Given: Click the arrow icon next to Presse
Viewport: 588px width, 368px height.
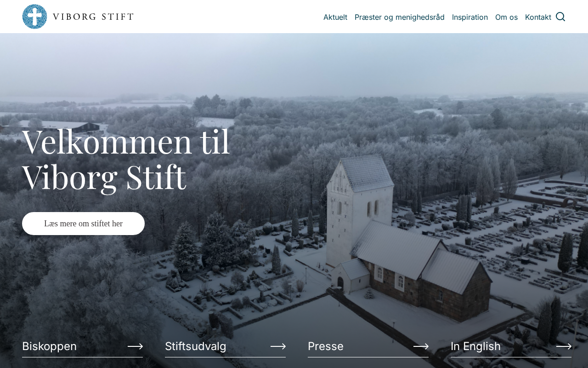Looking at the screenshot, I should click(x=421, y=346).
